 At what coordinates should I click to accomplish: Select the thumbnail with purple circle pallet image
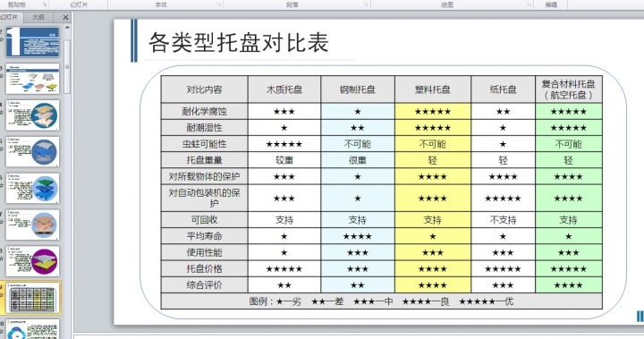click(x=32, y=261)
